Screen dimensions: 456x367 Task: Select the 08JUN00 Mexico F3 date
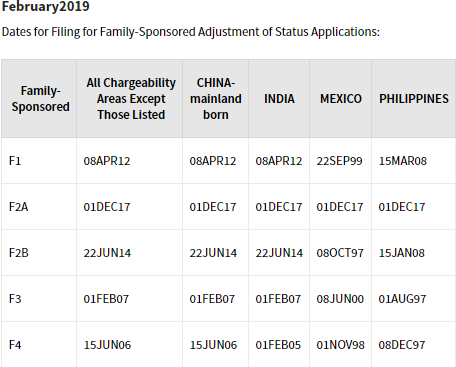340,299
